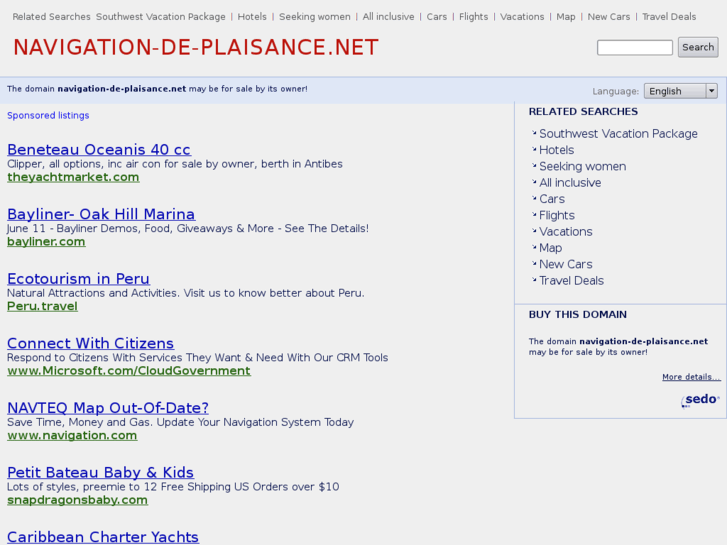Open Seeking women in the sidebar list

click(x=582, y=166)
